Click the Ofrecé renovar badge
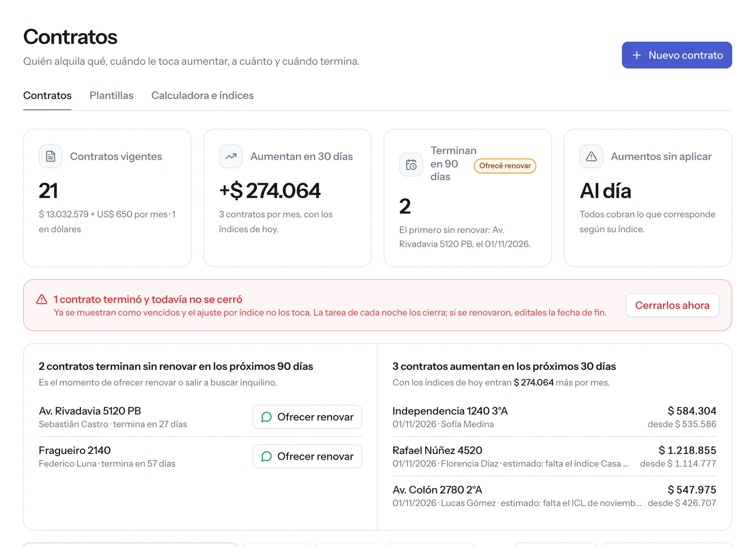 tap(505, 166)
